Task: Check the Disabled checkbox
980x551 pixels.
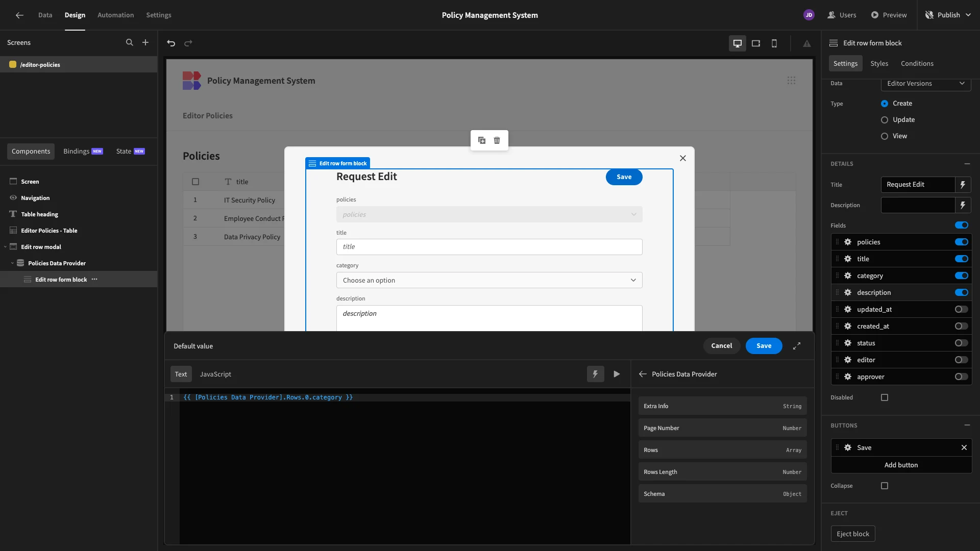Action: pyautogui.click(x=885, y=397)
